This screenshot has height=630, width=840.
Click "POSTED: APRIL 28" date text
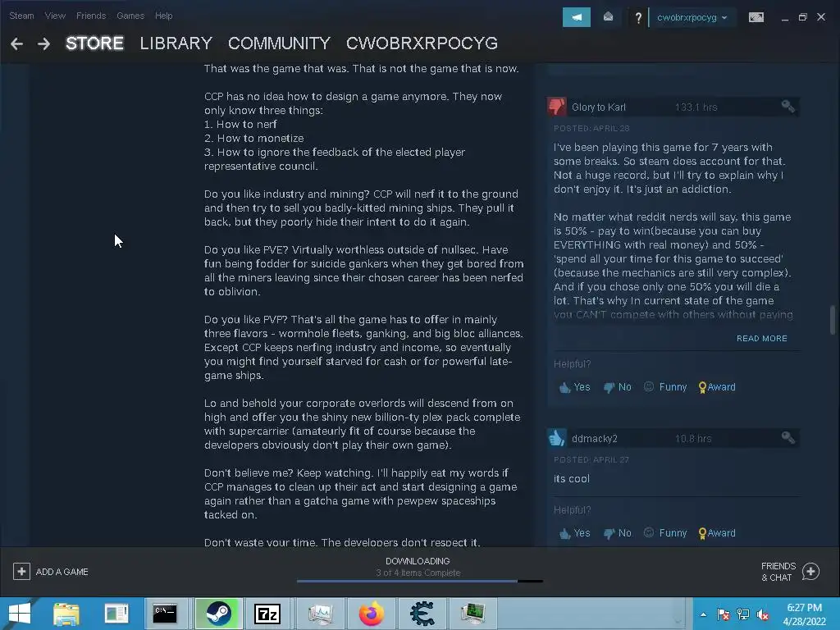coord(591,128)
